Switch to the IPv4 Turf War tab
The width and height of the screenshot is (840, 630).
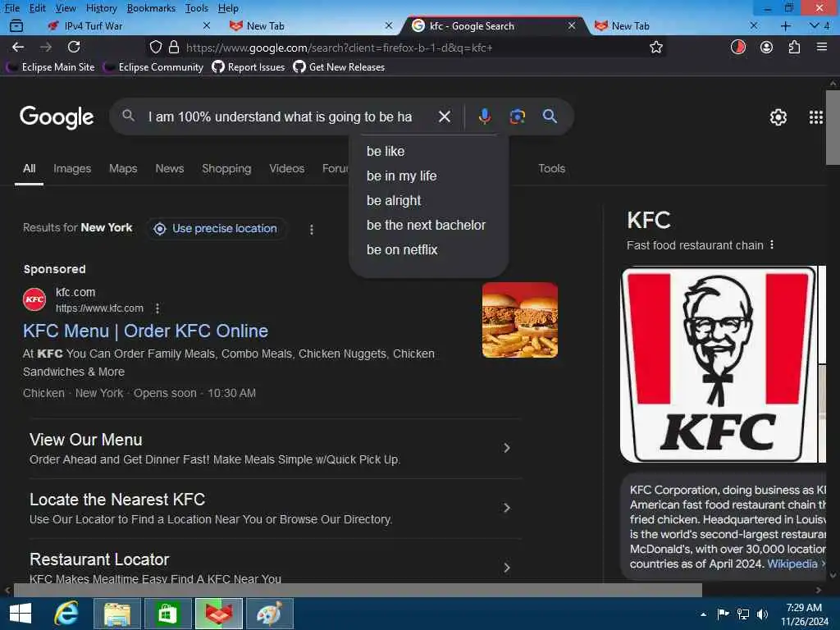(x=127, y=25)
